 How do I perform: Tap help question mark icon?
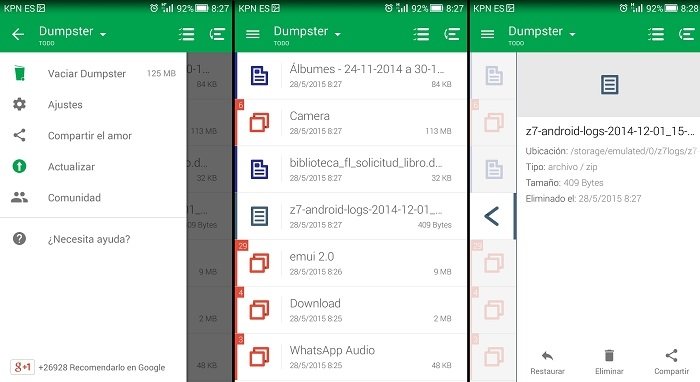pos(19,239)
